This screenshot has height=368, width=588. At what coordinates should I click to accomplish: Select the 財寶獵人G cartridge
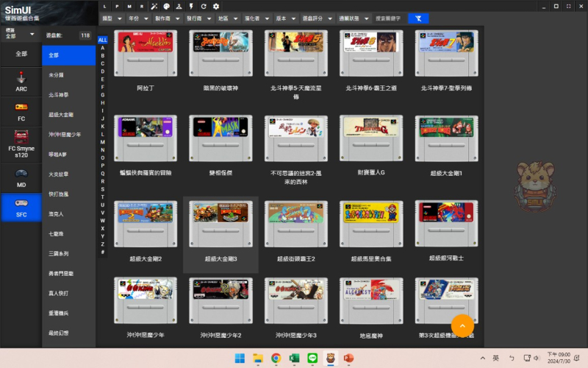click(371, 138)
